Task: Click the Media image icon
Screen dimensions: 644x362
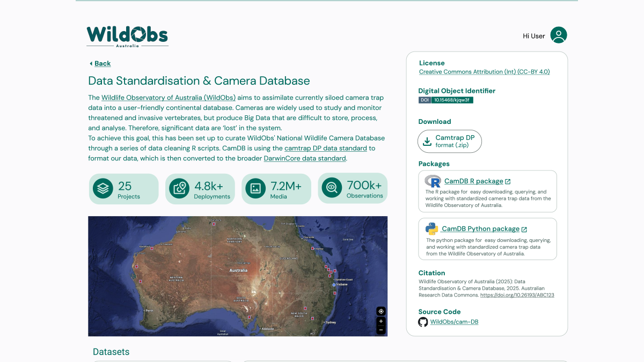Action: 255,188
